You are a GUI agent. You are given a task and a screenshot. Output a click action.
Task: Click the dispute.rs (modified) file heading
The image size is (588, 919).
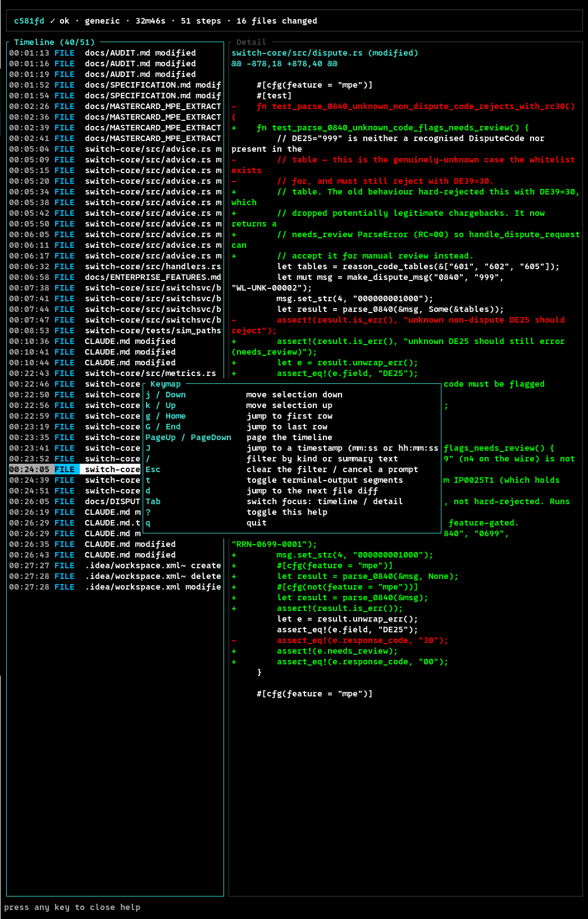coord(325,53)
